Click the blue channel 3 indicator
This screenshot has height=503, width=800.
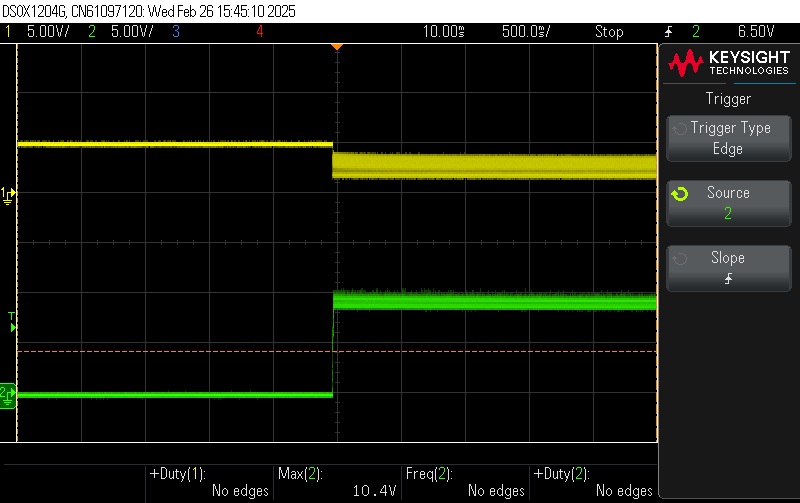176,32
